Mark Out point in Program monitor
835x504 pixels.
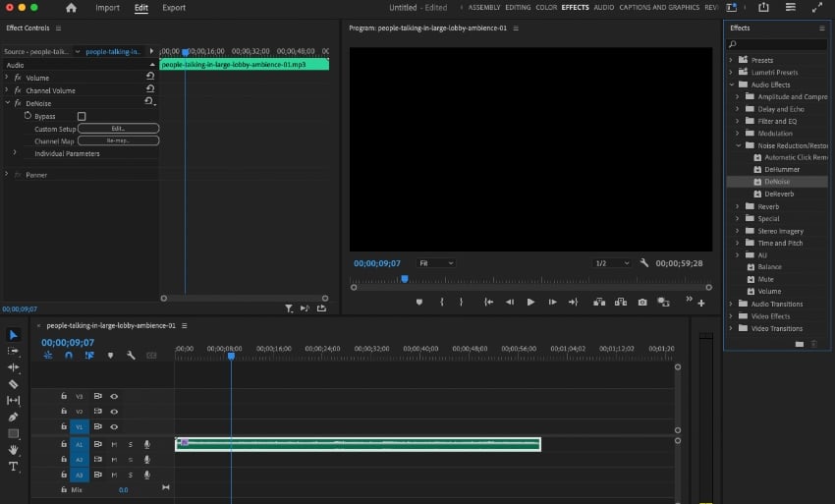pos(461,302)
